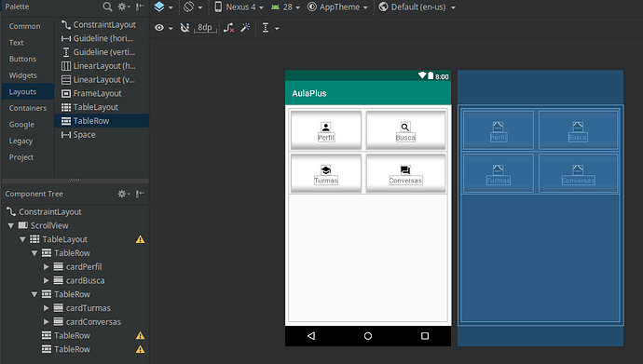The image size is (643, 364).
Task: Hide the Palette panel
Action: tap(140, 7)
